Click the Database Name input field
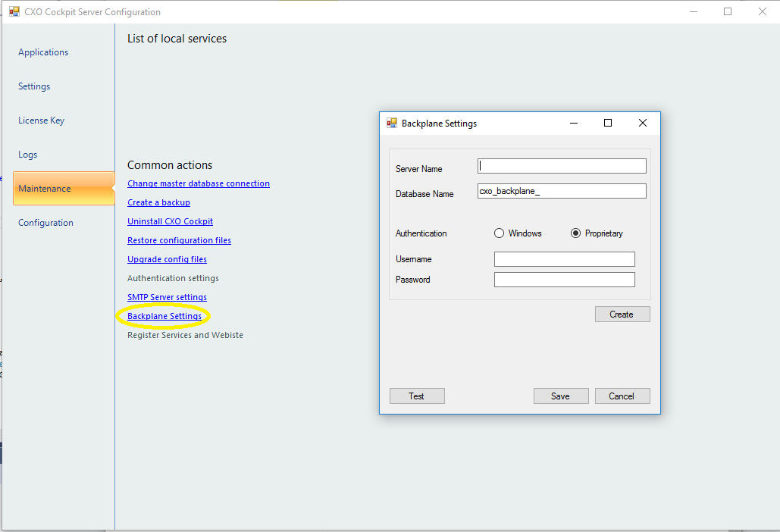 (x=562, y=191)
